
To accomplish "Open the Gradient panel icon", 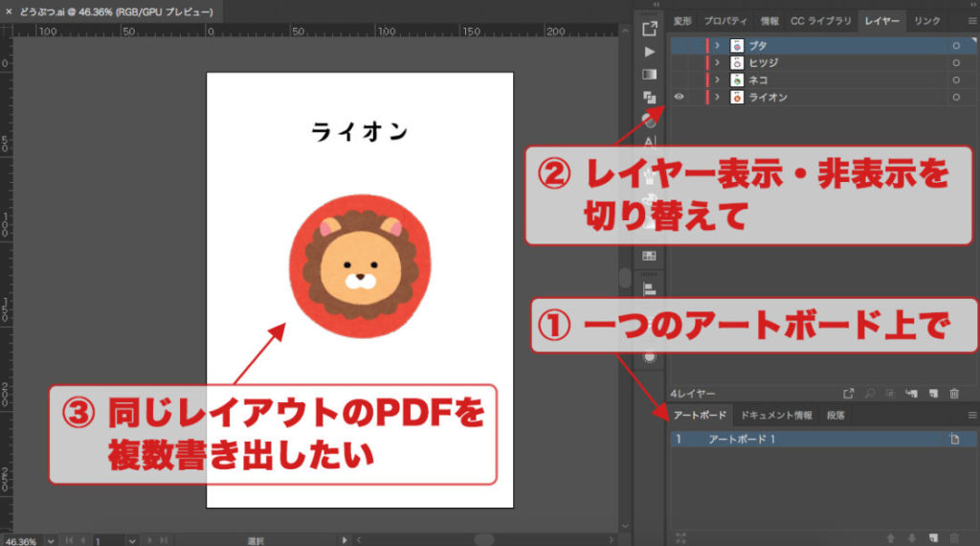I will tap(650, 75).
